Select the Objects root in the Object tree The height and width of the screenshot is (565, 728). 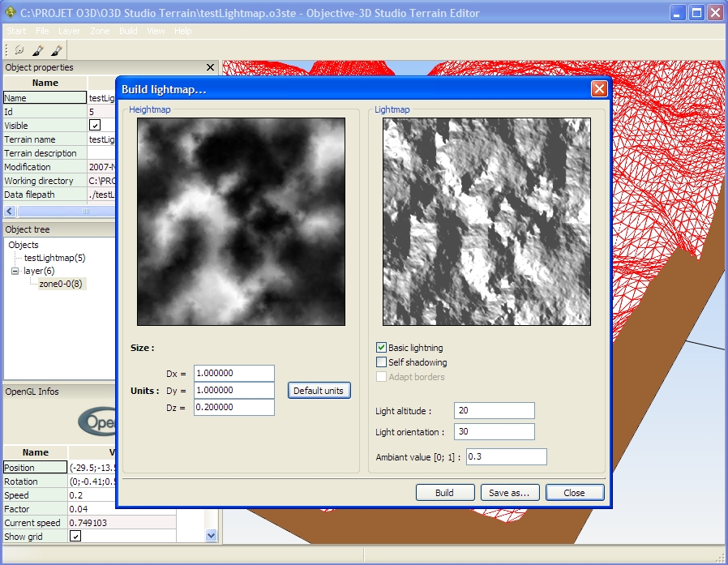tap(24, 245)
